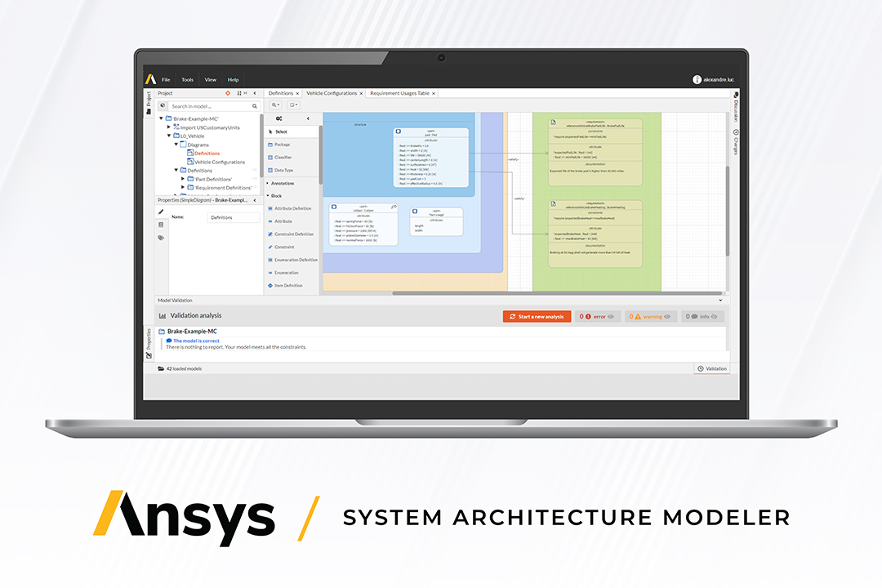Start a new validation analysis
The width and height of the screenshot is (882, 588).
click(537, 316)
